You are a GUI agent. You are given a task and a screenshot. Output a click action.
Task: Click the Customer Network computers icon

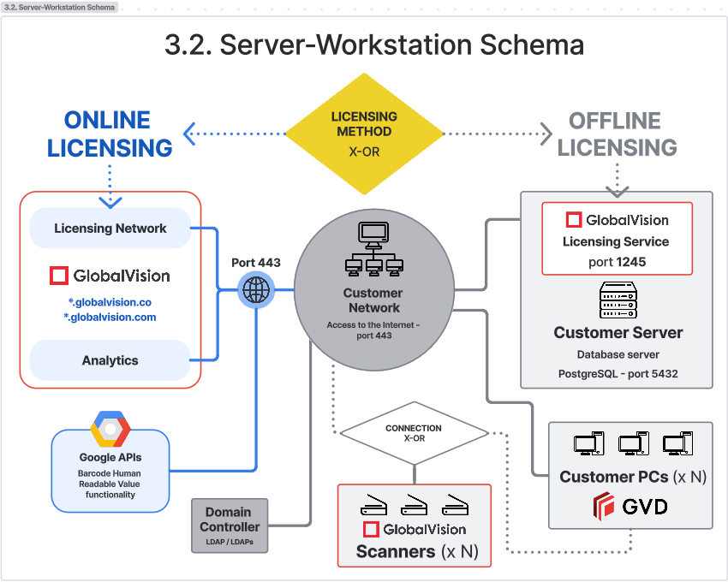pos(373,250)
